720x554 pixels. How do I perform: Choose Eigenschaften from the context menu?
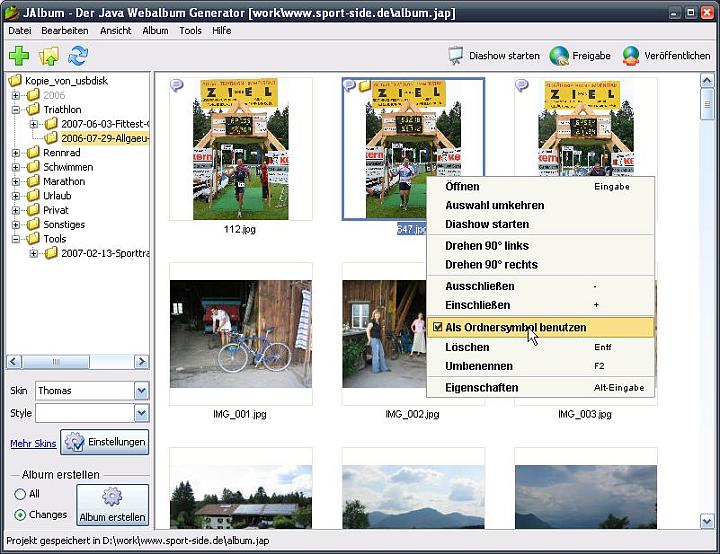pos(540,388)
